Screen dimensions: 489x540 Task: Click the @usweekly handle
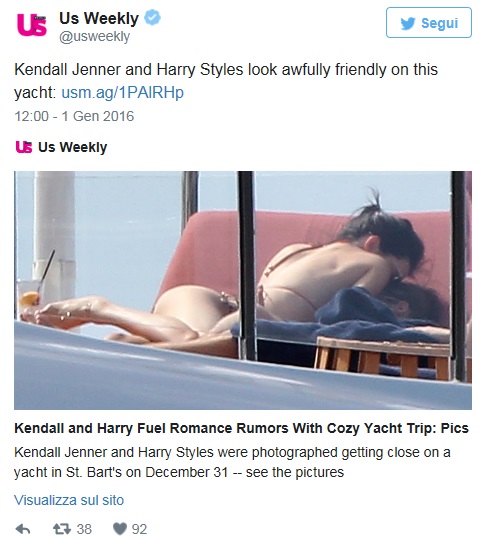95,37
